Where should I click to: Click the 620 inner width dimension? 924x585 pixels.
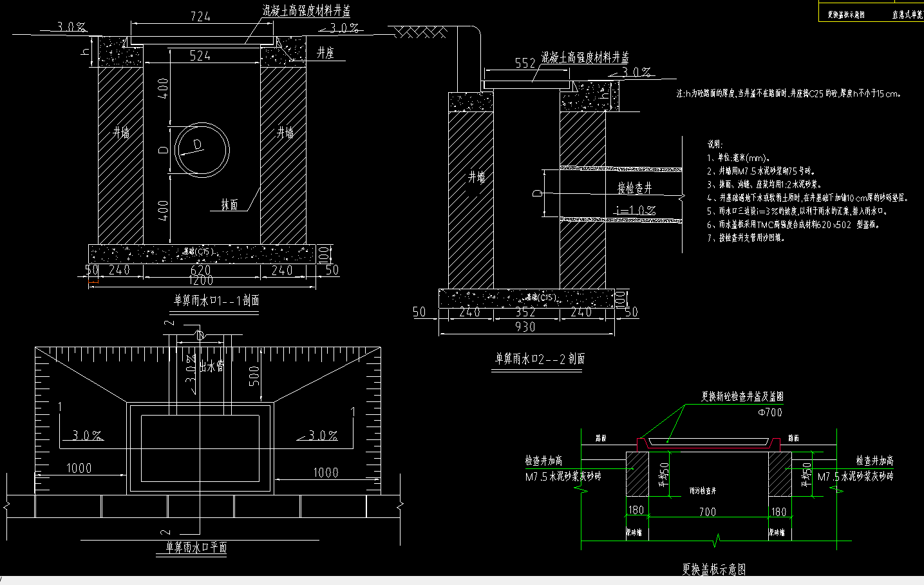pyautogui.click(x=201, y=270)
